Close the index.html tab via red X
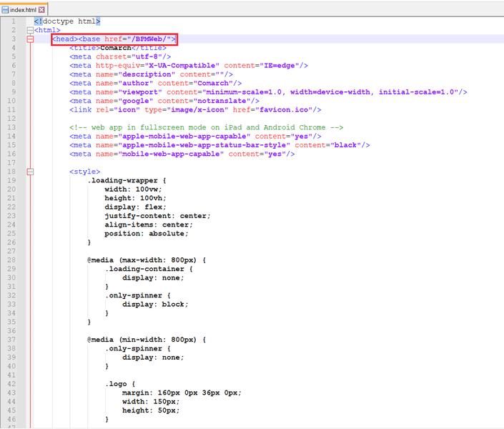The height and width of the screenshot is (429, 504). click(41, 9)
